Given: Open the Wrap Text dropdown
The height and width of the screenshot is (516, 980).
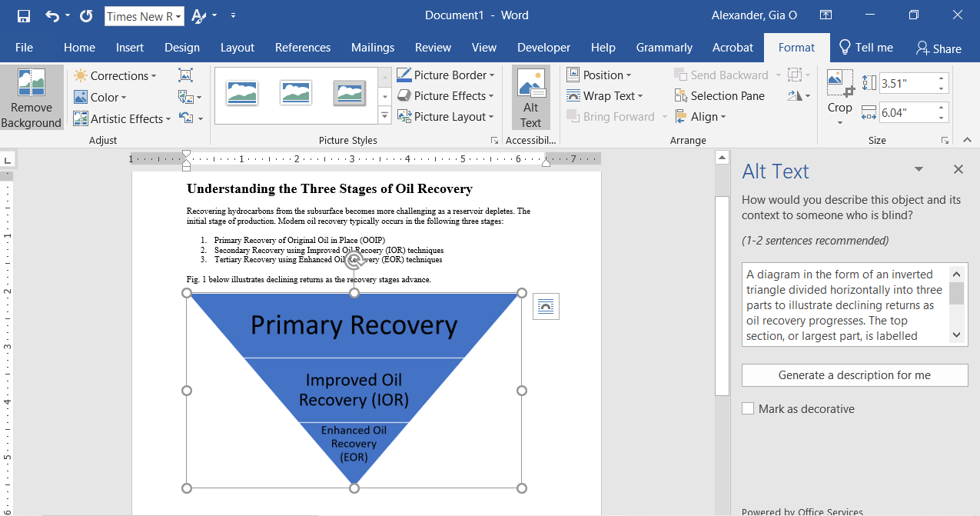Looking at the screenshot, I should pos(606,95).
